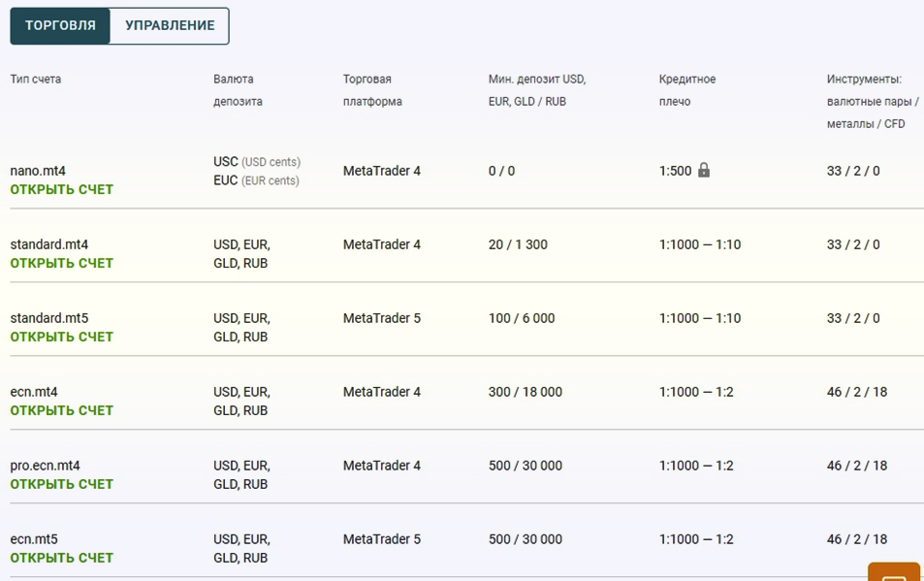Switch to the ТОРГОВЛЯ tab
This screenshot has width=924, height=581.
60,26
